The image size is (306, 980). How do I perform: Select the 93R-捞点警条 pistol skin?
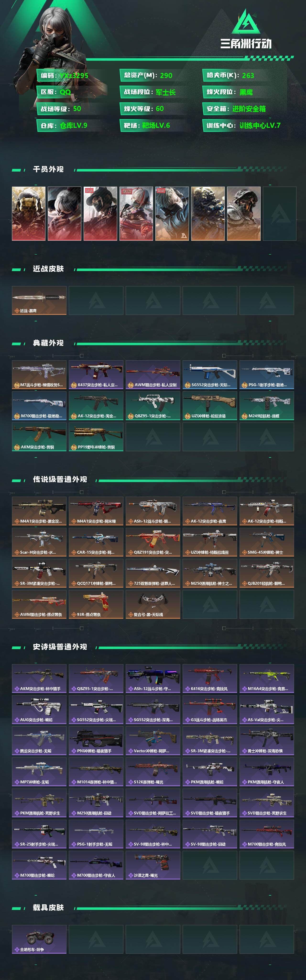[96, 604]
